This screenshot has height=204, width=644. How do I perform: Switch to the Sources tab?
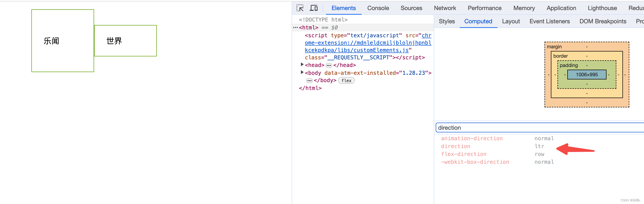411,8
